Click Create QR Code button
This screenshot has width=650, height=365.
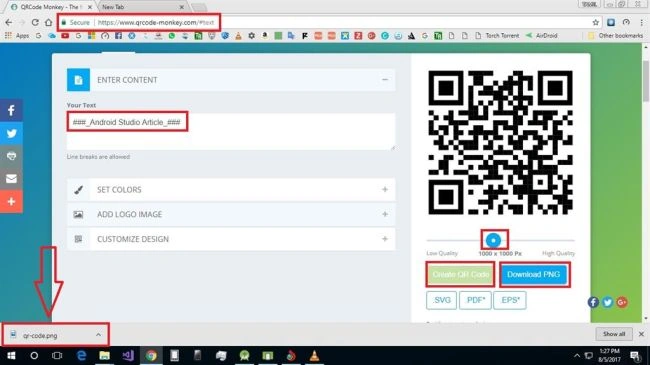click(x=460, y=274)
